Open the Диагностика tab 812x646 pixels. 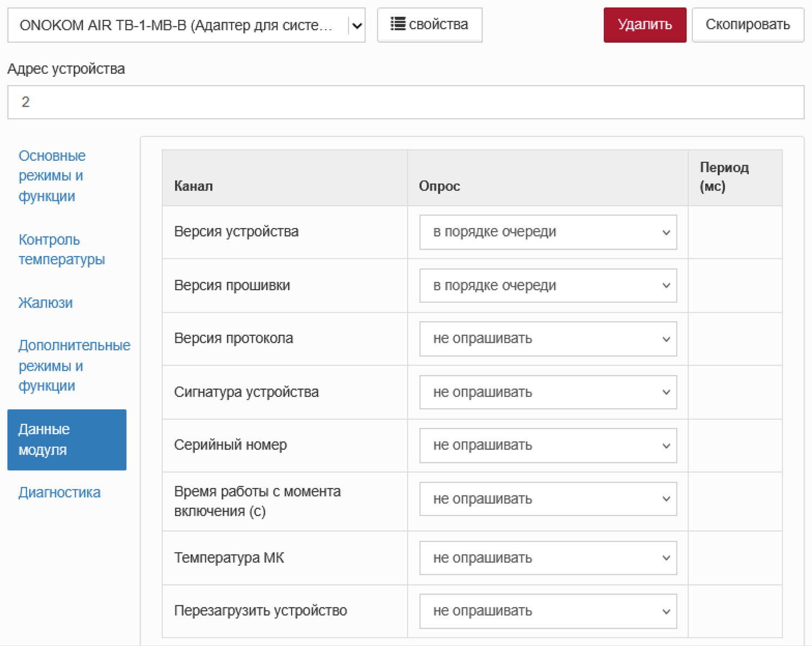point(60,492)
